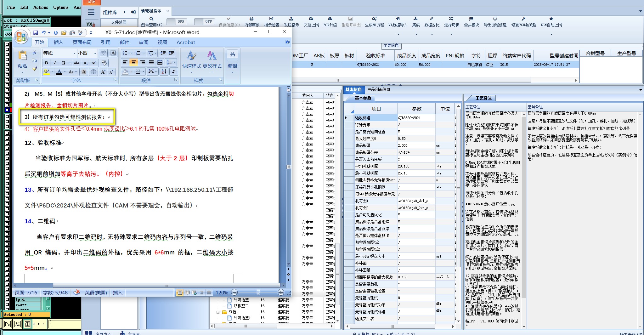Click the 文控上网 cloud icon

[311, 19]
